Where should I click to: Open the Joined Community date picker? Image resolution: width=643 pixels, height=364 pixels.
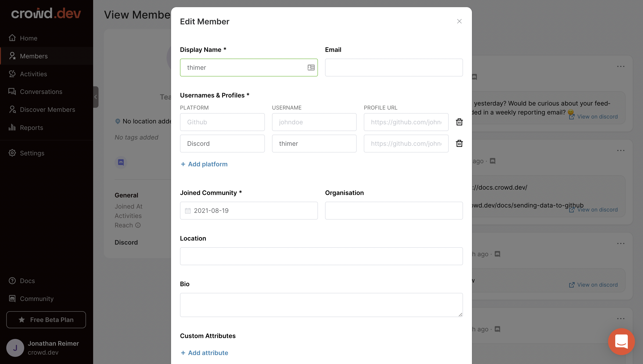coord(249,210)
